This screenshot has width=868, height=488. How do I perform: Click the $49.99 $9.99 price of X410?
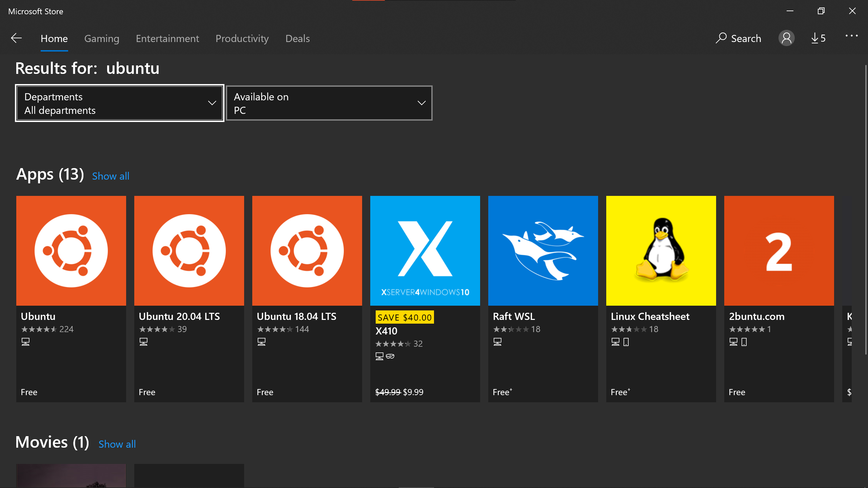(x=399, y=392)
